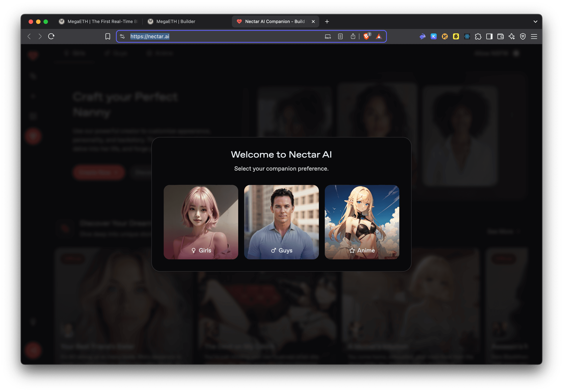Open a new tab

click(327, 22)
